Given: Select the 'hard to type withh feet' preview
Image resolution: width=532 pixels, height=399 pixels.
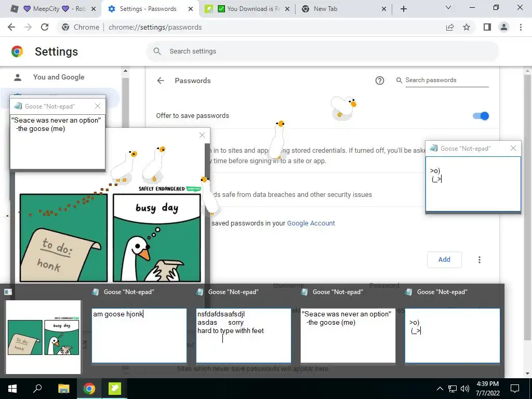Looking at the screenshot, I should pos(244,335).
